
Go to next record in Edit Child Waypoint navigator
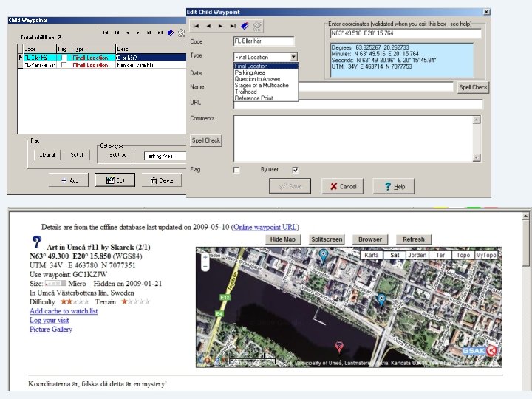click(x=220, y=26)
